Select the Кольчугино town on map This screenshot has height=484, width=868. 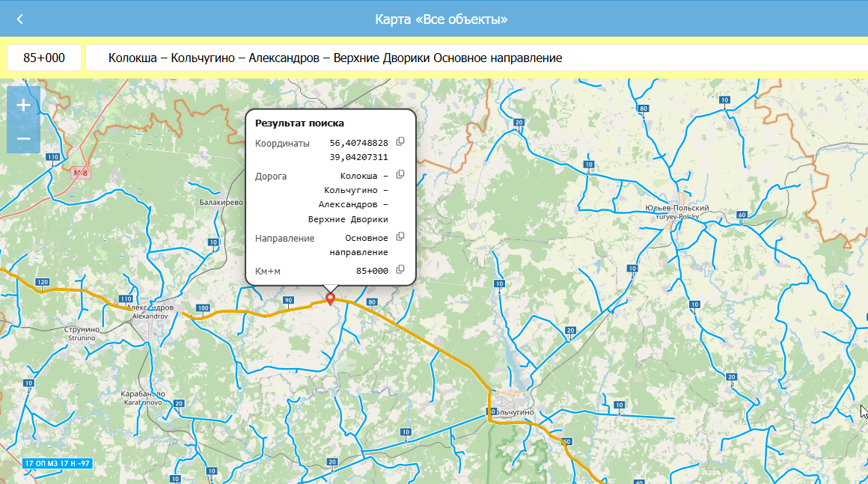[x=513, y=412]
